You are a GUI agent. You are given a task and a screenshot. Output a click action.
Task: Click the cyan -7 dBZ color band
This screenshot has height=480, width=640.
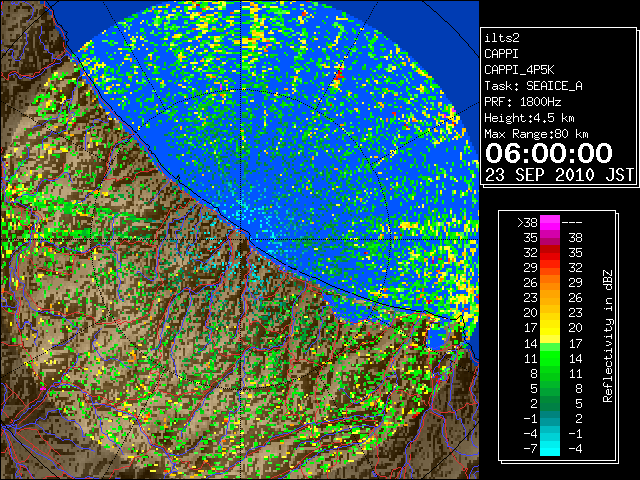550,448
